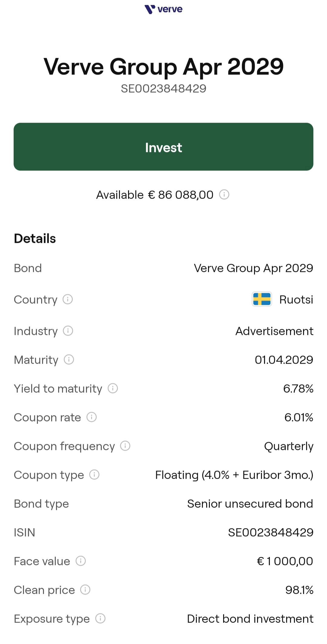The height and width of the screenshot is (644, 327).
Task: Select the ISIN value SE0023848429 in details
Action: click(270, 532)
